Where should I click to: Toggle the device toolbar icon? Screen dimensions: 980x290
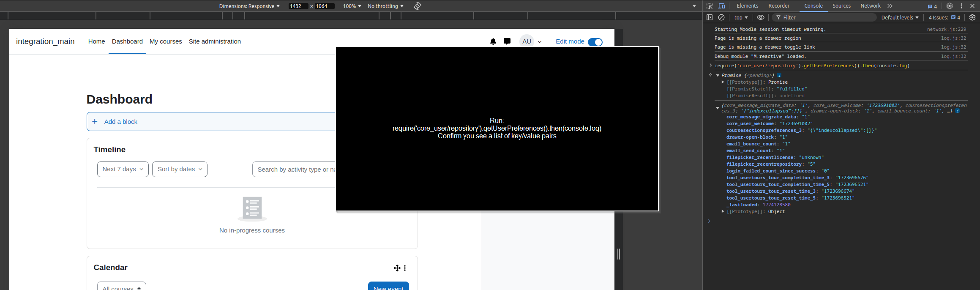721,6
